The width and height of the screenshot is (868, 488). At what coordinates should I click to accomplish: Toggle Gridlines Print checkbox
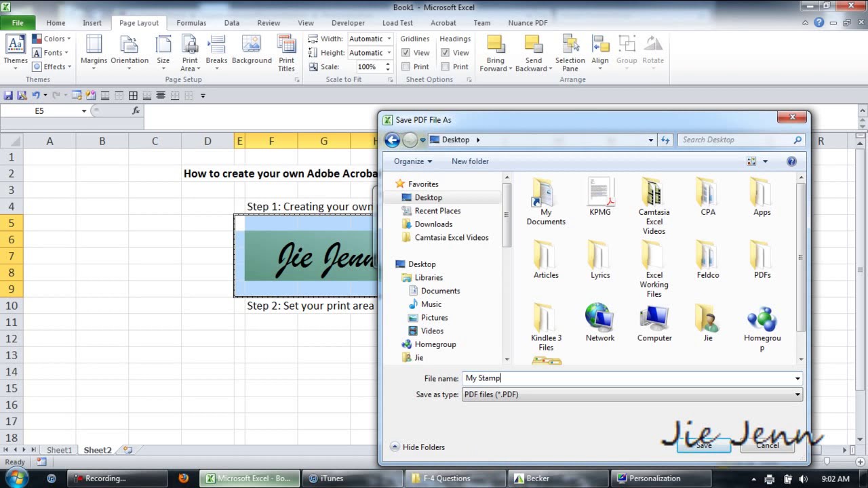406,66
